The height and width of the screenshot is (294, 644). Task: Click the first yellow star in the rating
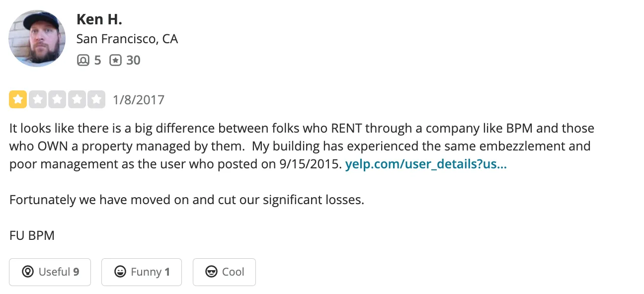(x=18, y=99)
